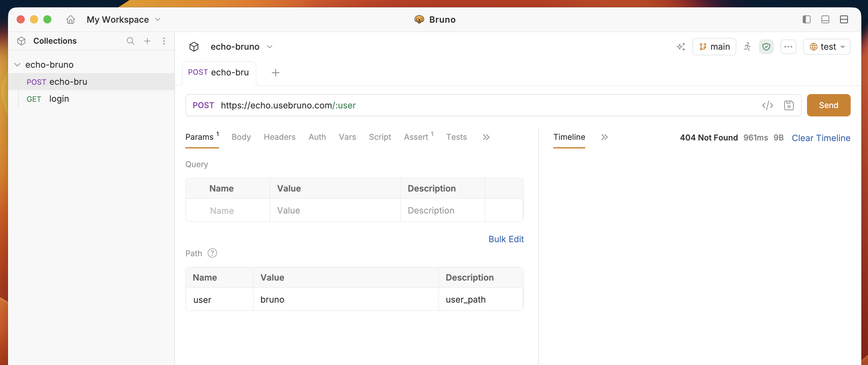Open the My Workspace dropdown
Viewport: 868px width, 365px height.
coord(123,20)
